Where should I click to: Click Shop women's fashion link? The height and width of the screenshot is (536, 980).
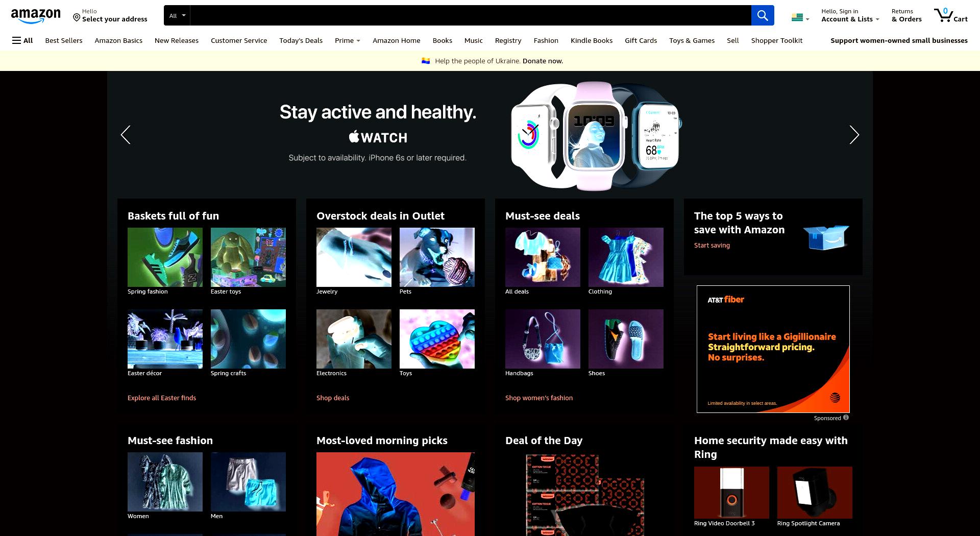pos(539,398)
